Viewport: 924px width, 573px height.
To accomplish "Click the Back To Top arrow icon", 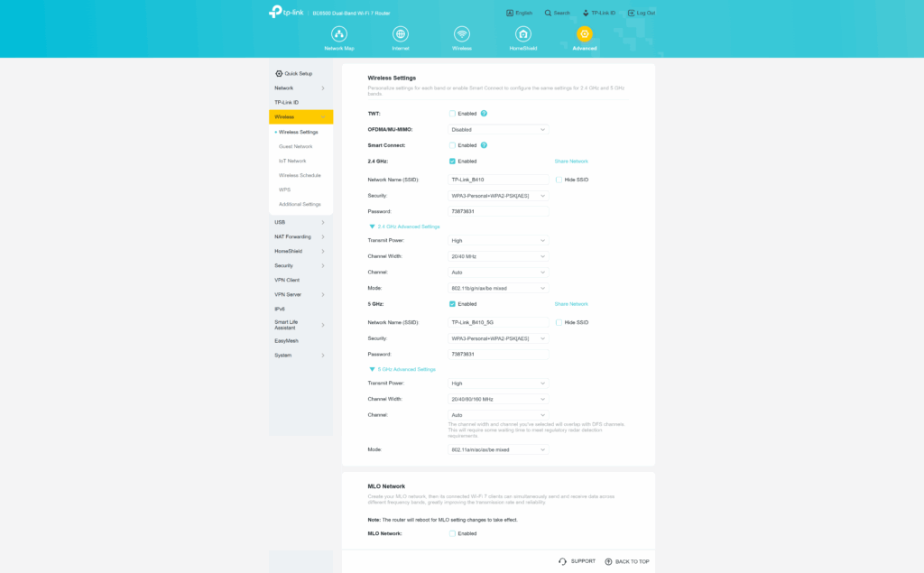I will click(609, 561).
